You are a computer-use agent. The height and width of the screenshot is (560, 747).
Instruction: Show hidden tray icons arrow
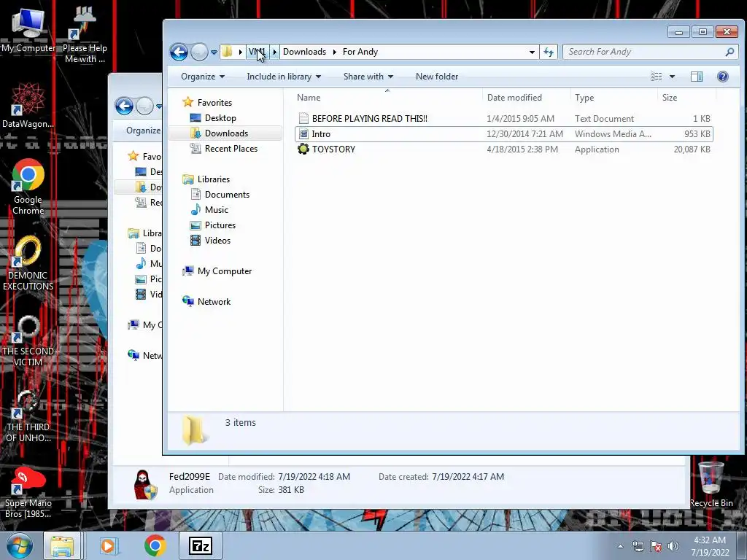tap(620, 546)
